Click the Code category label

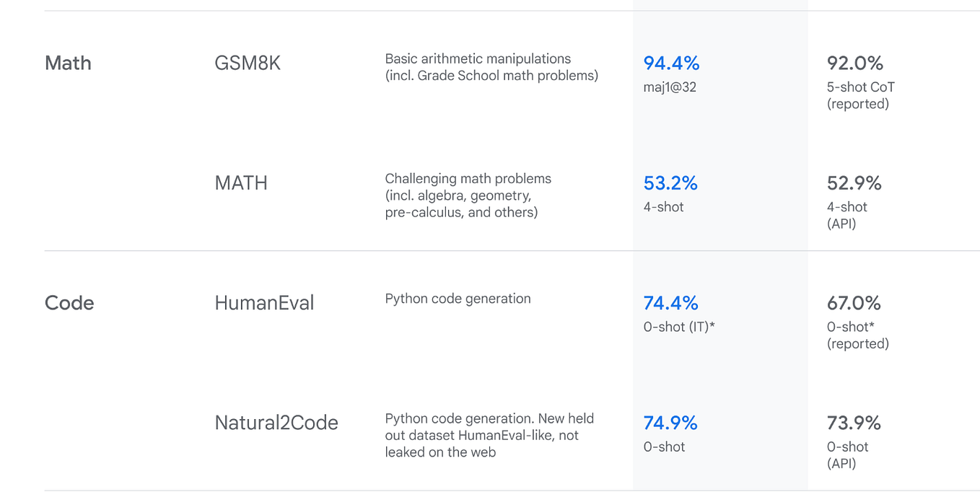click(x=69, y=303)
